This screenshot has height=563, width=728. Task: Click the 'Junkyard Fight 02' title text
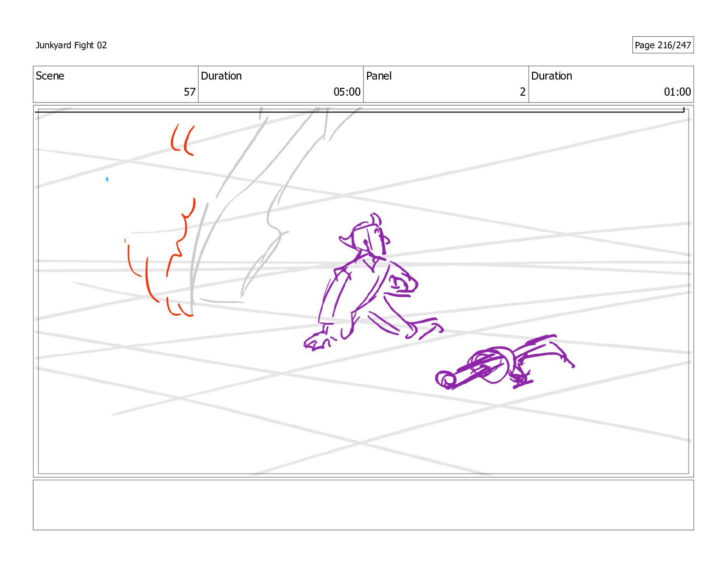[x=71, y=45]
